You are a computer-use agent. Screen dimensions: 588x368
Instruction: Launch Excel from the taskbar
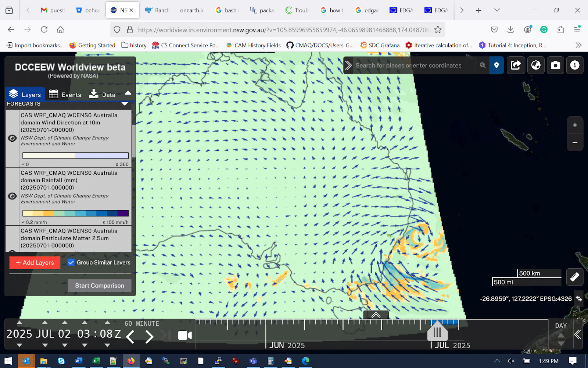[96, 361]
